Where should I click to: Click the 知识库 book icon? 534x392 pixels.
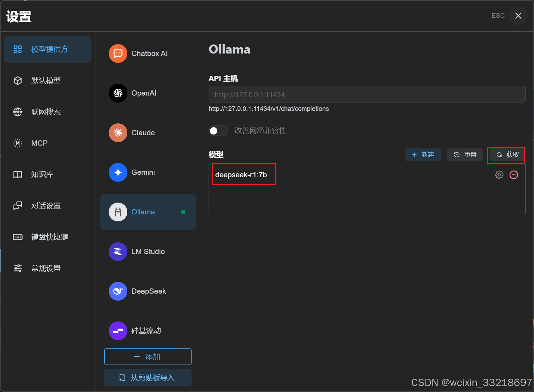pos(18,174)
